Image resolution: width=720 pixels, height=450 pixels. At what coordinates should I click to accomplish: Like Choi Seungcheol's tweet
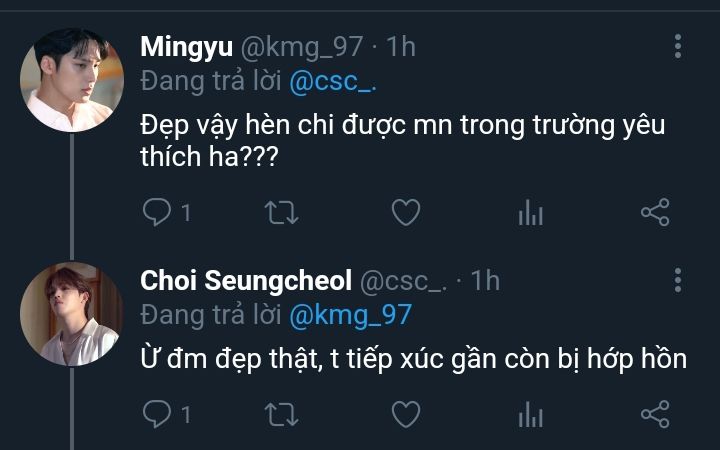tap(404, 413)
